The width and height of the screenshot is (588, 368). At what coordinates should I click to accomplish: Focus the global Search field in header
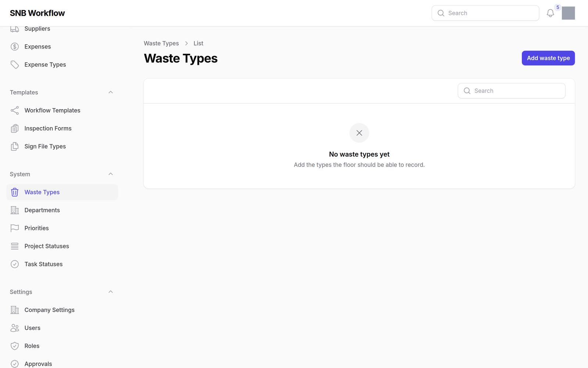[485, 13]
